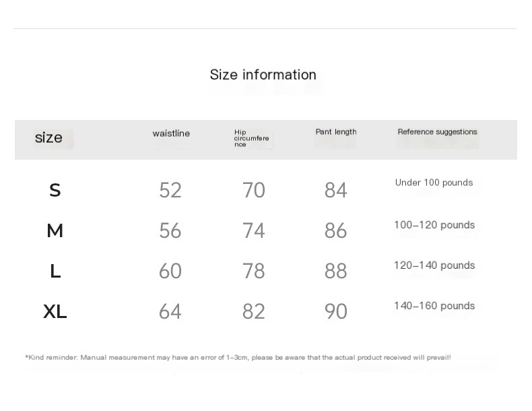Screen dimensions: 532x411
Task: Click the waistline column header
Action: [171, 133]
